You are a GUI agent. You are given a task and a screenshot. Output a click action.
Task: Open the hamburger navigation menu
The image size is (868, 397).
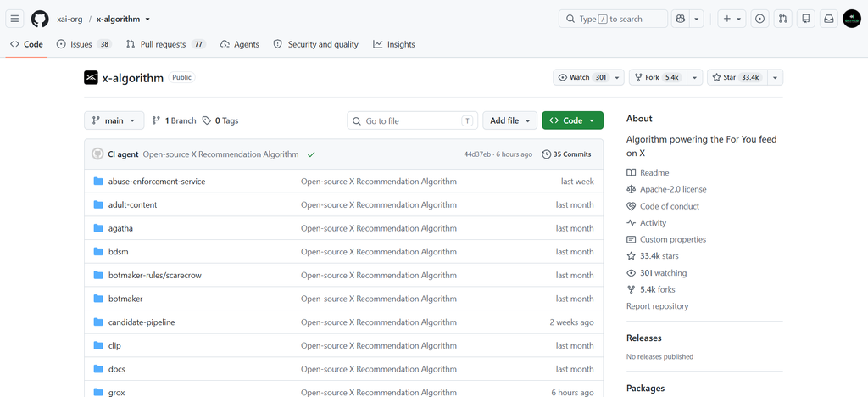(15, 19)
